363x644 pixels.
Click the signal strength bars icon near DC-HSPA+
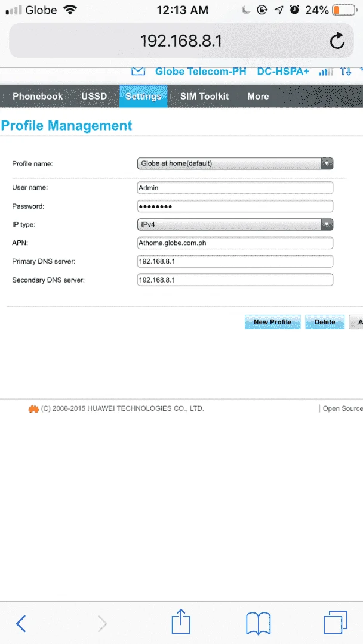[325, 72]
